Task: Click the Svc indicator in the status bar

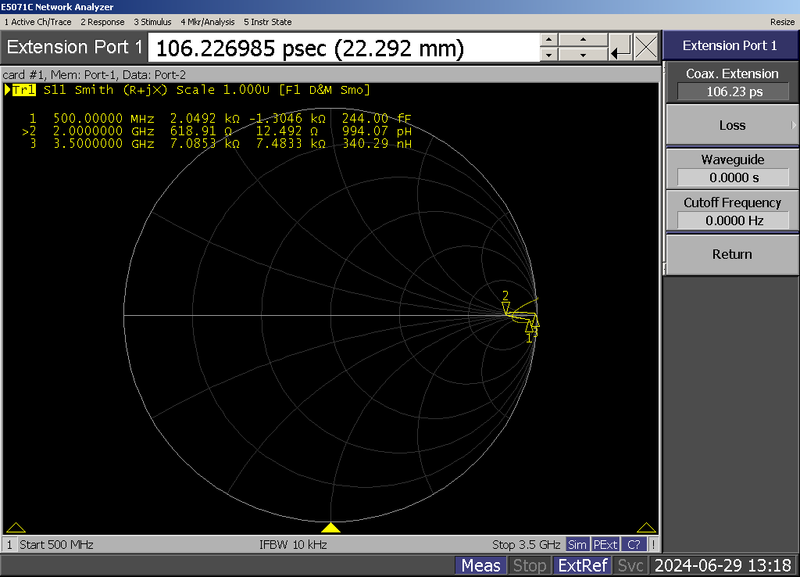Action: [631, 565]
